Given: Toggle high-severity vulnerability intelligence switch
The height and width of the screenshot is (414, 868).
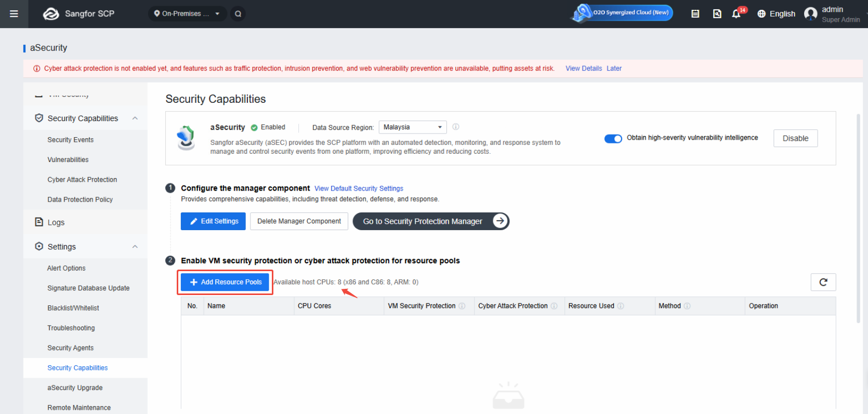Looking at the screenshot, I should [x=613, y=138].
